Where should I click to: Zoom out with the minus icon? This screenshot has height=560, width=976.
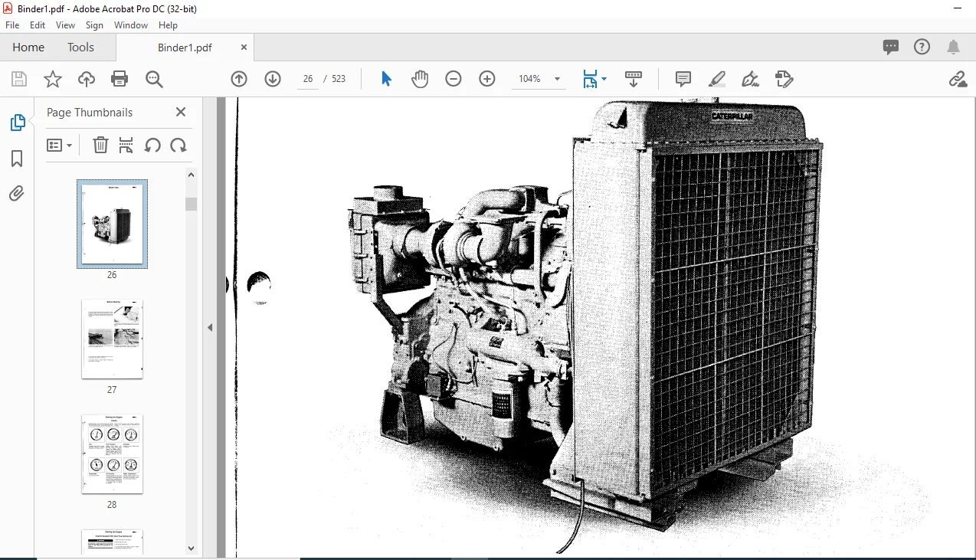[454, 79]
